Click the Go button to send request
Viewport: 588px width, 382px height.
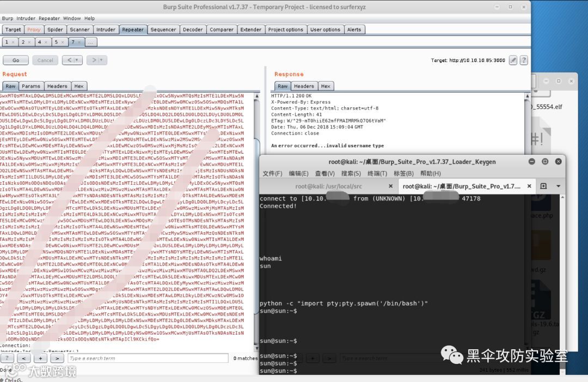[16, 60]
